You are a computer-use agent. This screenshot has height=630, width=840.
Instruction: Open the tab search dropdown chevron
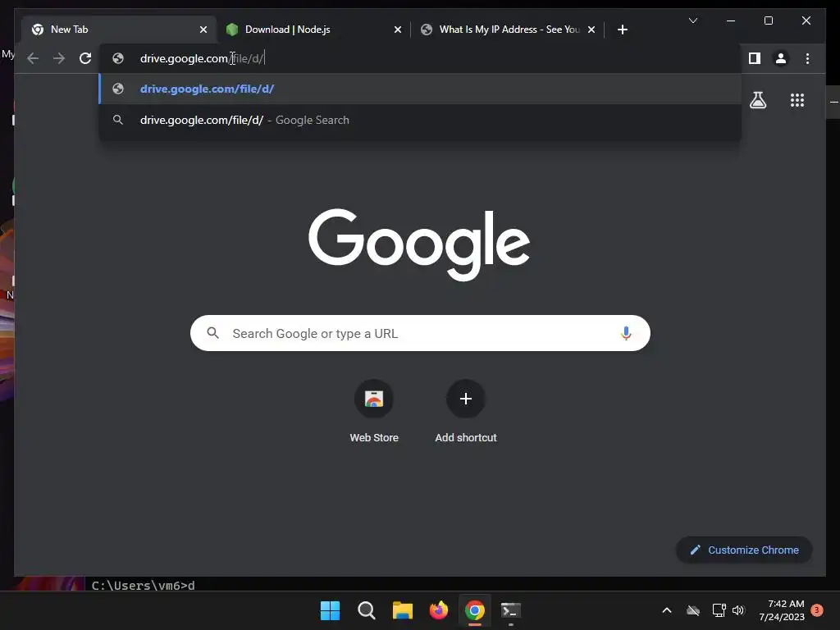692,21
